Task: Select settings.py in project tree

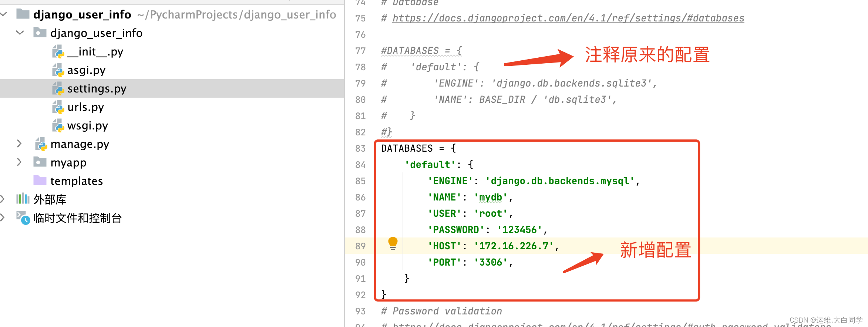Action: coord(97,88)
